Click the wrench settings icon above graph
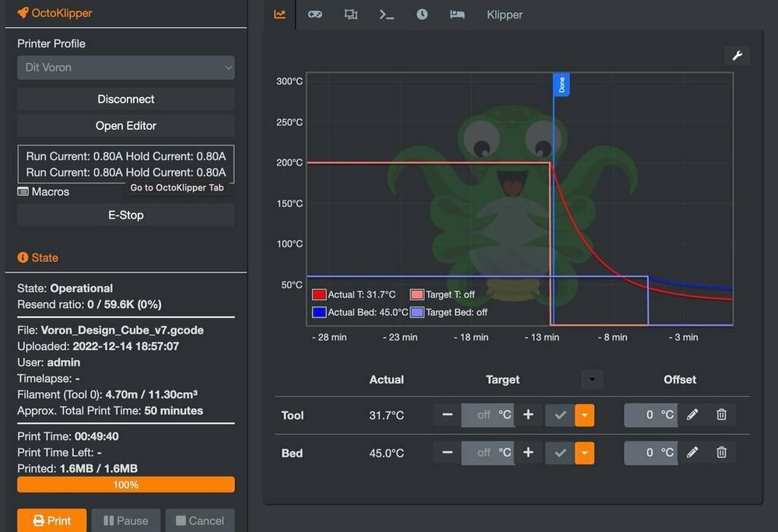The image size is (778, 532). (737, 55)
